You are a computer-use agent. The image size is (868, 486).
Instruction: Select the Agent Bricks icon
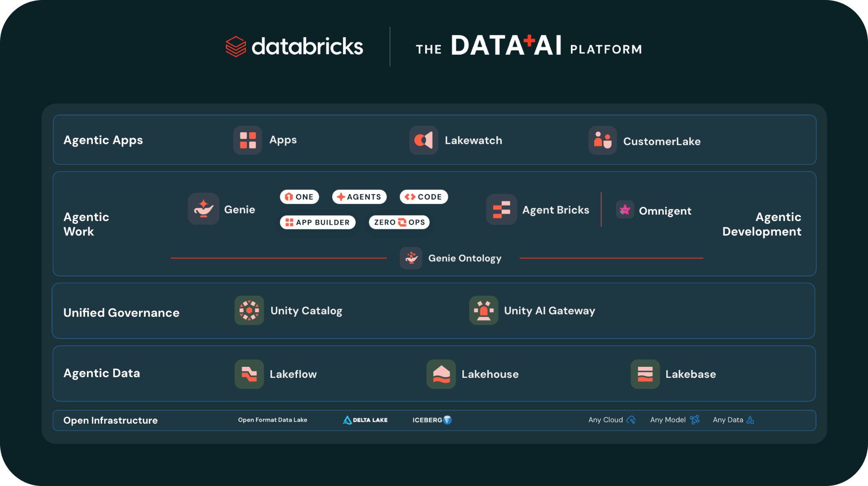[x=501, y=209]
